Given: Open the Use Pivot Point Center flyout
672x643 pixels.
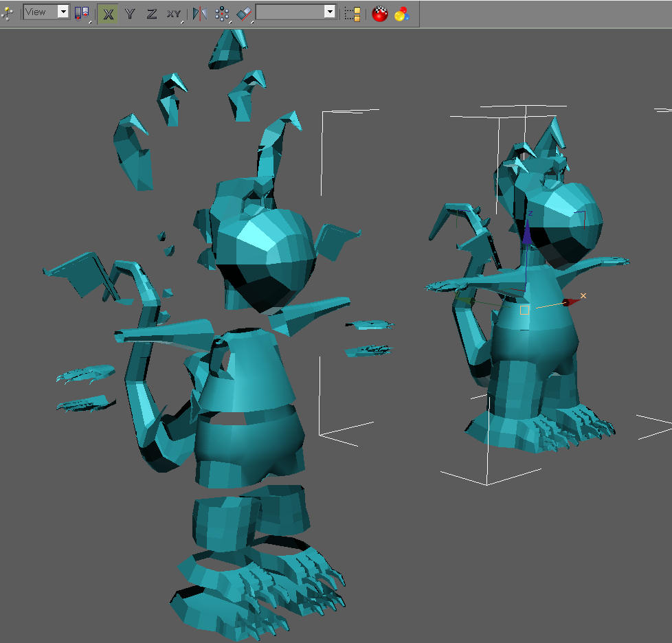Looking at the screenshot, I should [x=82, y=14].
